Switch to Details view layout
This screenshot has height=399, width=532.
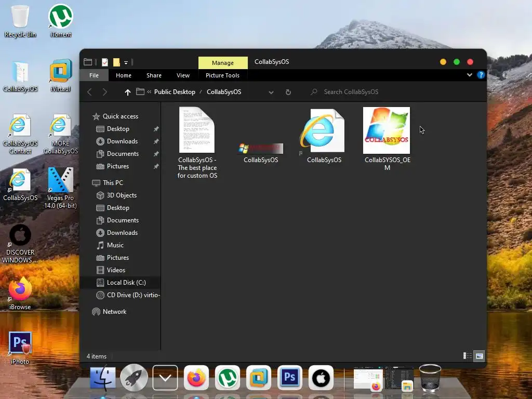[x=468, y=356]
